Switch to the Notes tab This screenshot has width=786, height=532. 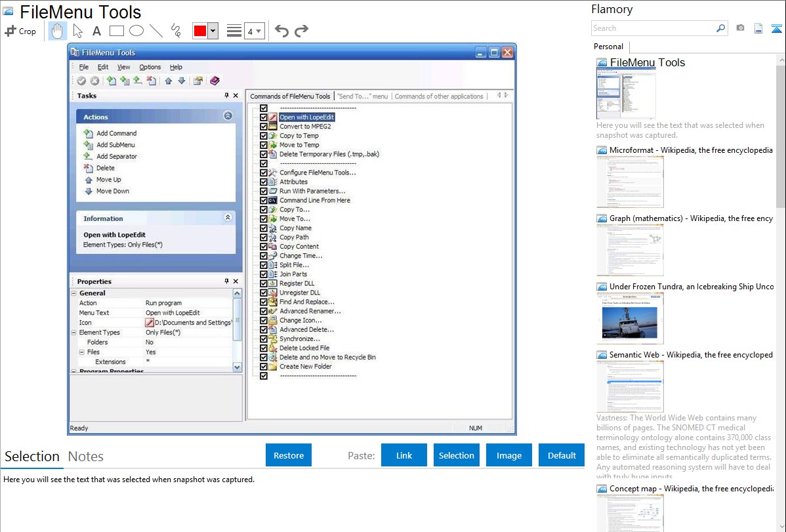[x=85, y=457]
